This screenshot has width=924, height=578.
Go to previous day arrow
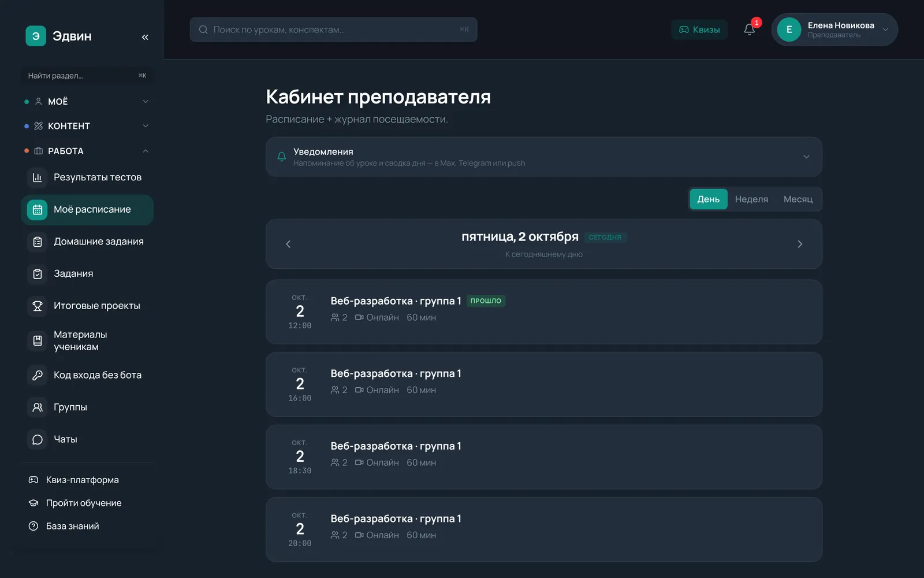[288, 244]
